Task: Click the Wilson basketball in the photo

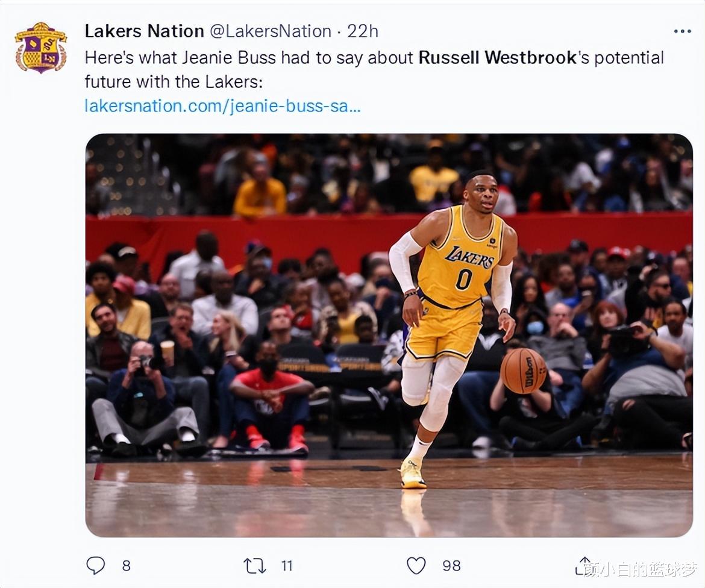Action: click(524, 371)
